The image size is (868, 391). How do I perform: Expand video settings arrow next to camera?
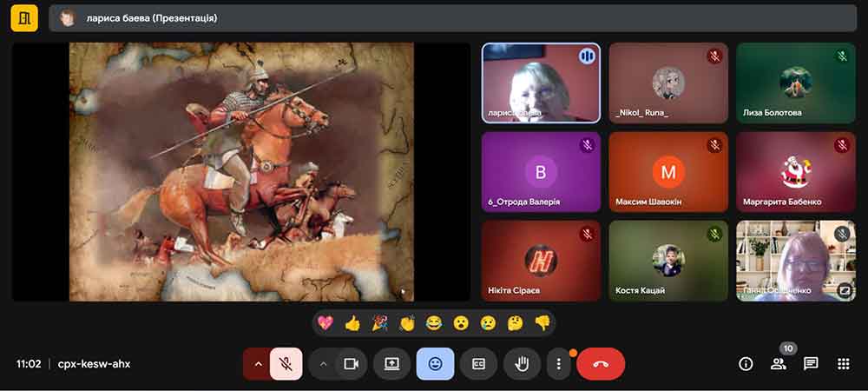coord(323,364)
